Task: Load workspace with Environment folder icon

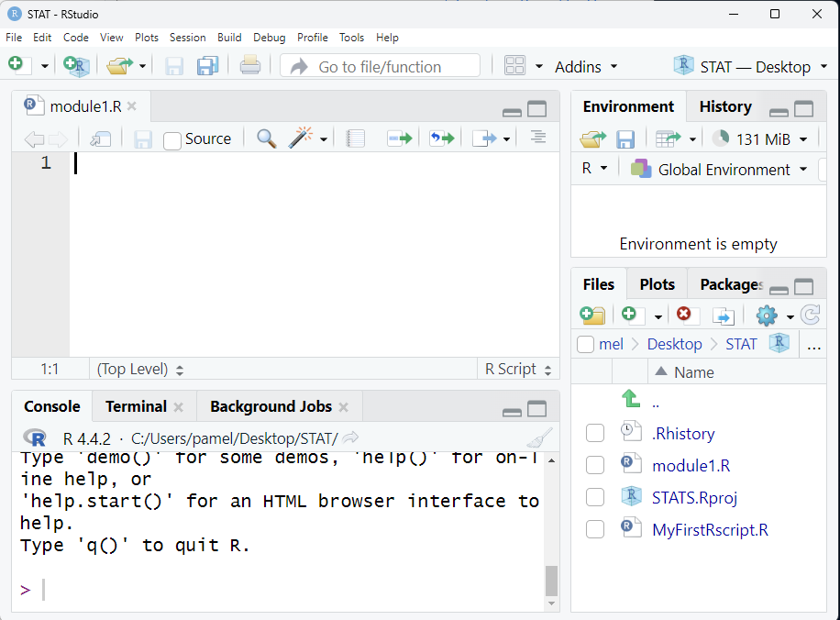Action: (593, 139)
